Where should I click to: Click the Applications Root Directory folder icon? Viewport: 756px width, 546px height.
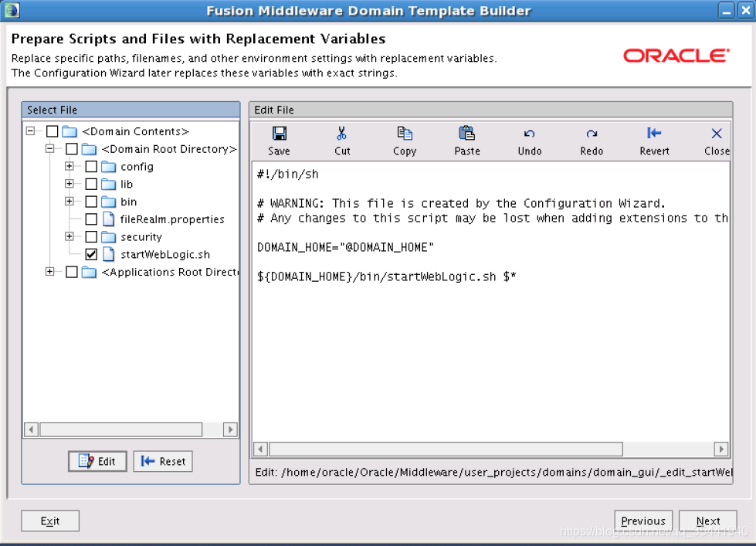tap(90, 272)
